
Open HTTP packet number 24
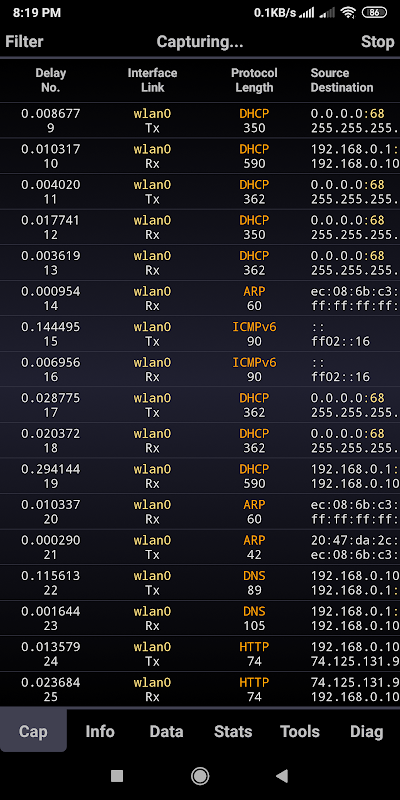coord(200,654)
